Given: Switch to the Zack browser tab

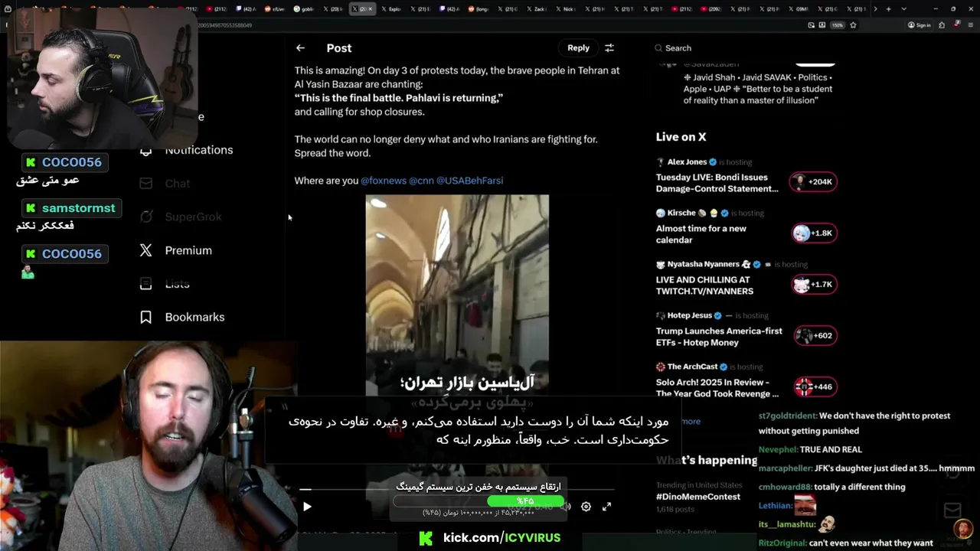Looking at the screenshot, I should [x=536, y=9].
